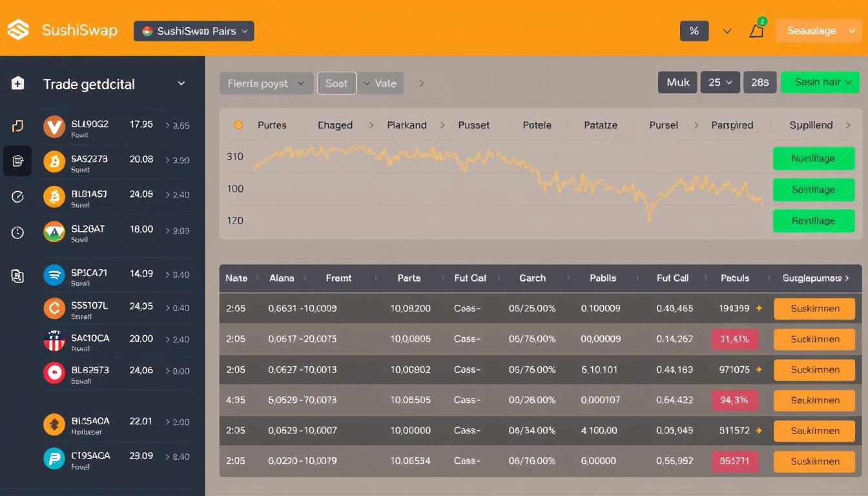Expand the Trade getdcital section chevron
This screenshot has height=496, width=868.
pyautogui.click(x=181, y=84)
